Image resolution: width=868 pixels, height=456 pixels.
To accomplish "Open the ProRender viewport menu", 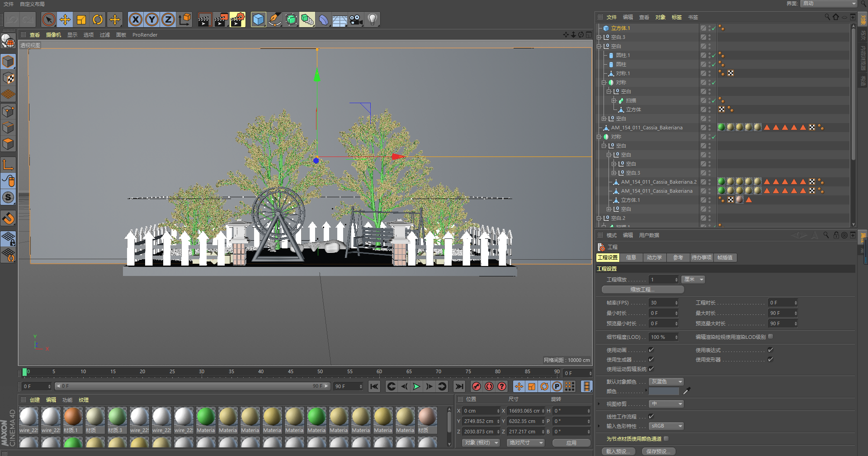I will 145,35.
